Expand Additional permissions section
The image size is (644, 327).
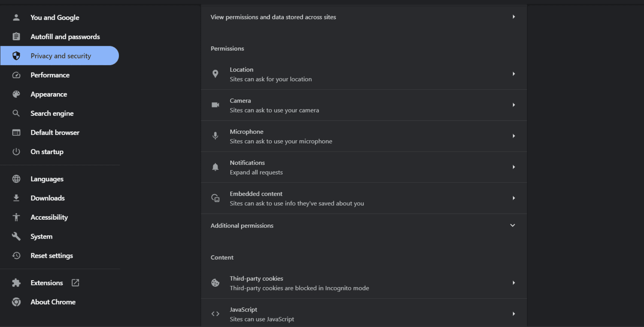tap(364, 226)
